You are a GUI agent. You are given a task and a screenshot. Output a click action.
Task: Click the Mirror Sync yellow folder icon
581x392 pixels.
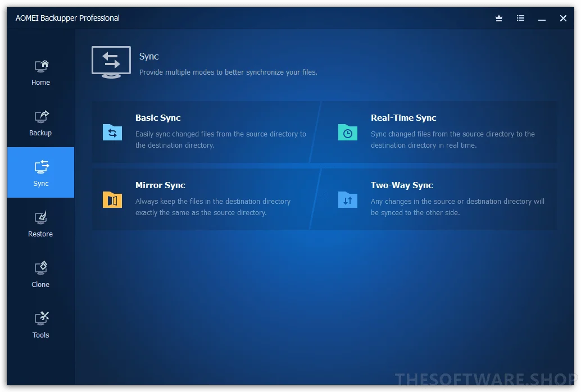(x=112, y=200)
